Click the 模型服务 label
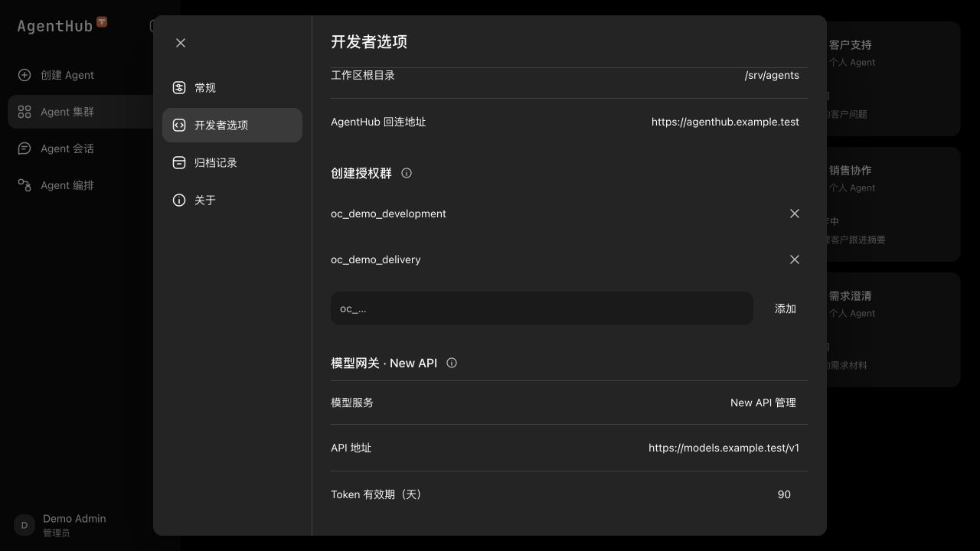The image size is (980, 551). (x=352, y=403)
